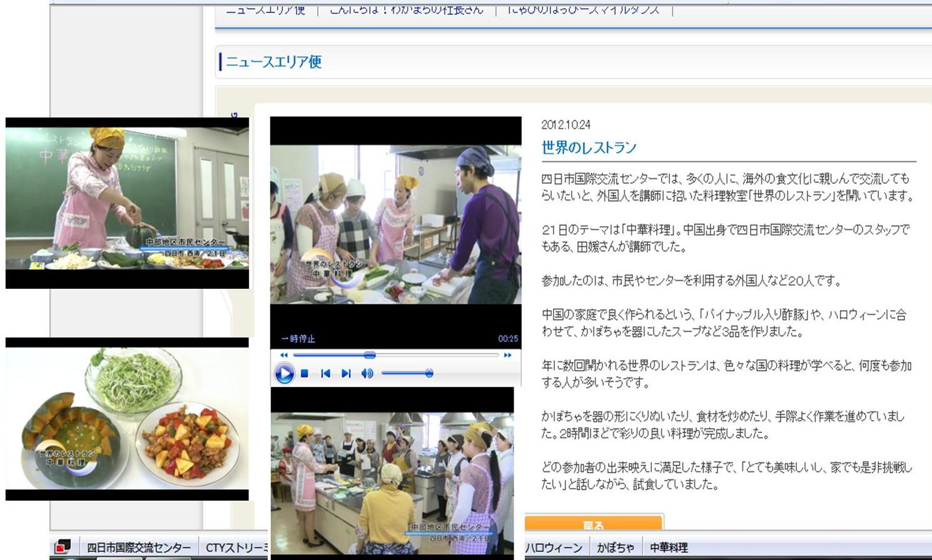This screenshot has width=932, height=560.
Task: Click the date text 2012.10.24
Action: [565, 124]
